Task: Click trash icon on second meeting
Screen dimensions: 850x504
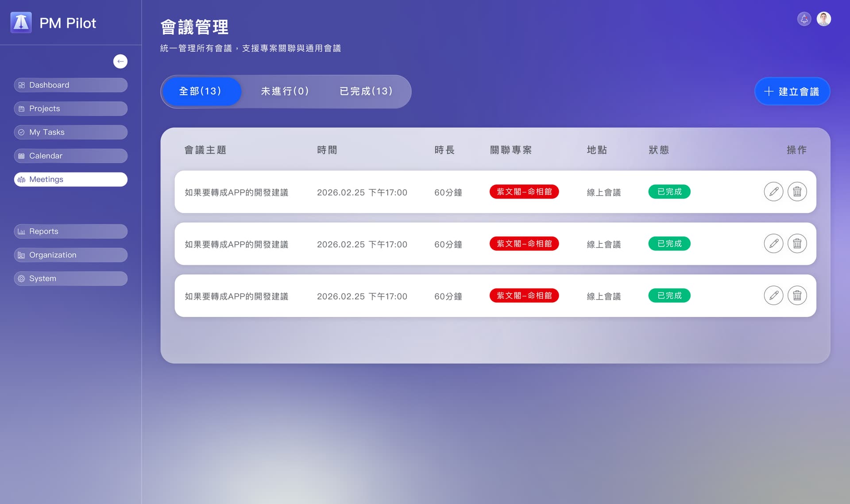Action: 797,243
